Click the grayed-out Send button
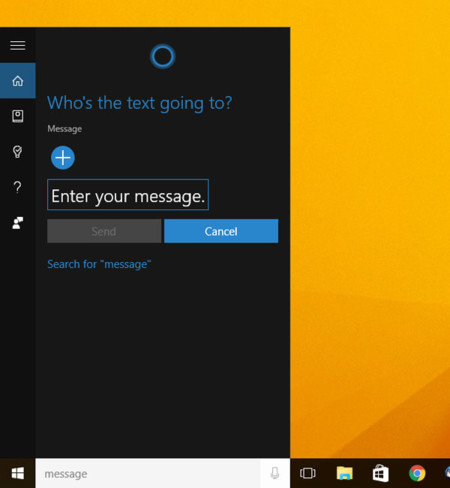This screenshot has width=450, height=488. tap(104, 231)
